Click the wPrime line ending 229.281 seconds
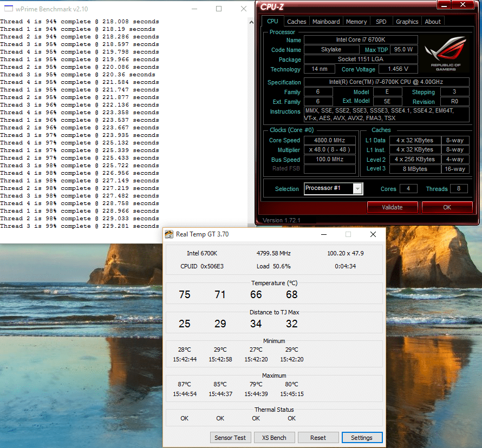This screenshot has height=448, width=482. [x=80, y=226]
